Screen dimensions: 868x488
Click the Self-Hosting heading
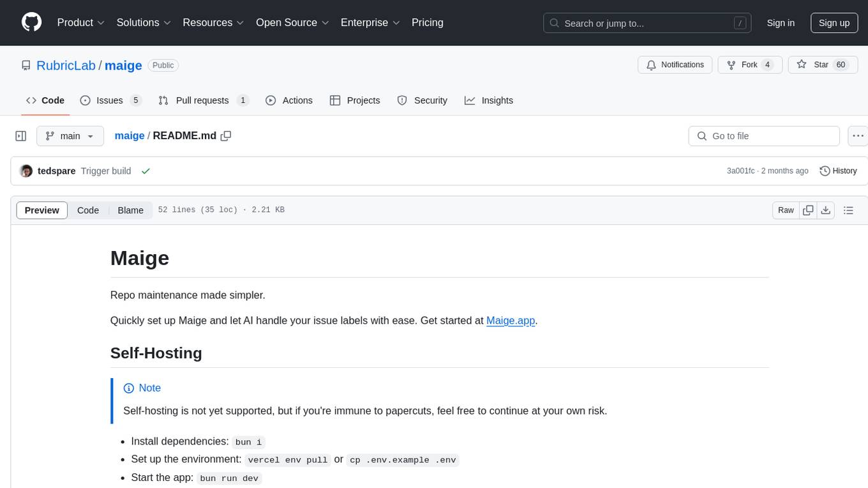point(156,353)
